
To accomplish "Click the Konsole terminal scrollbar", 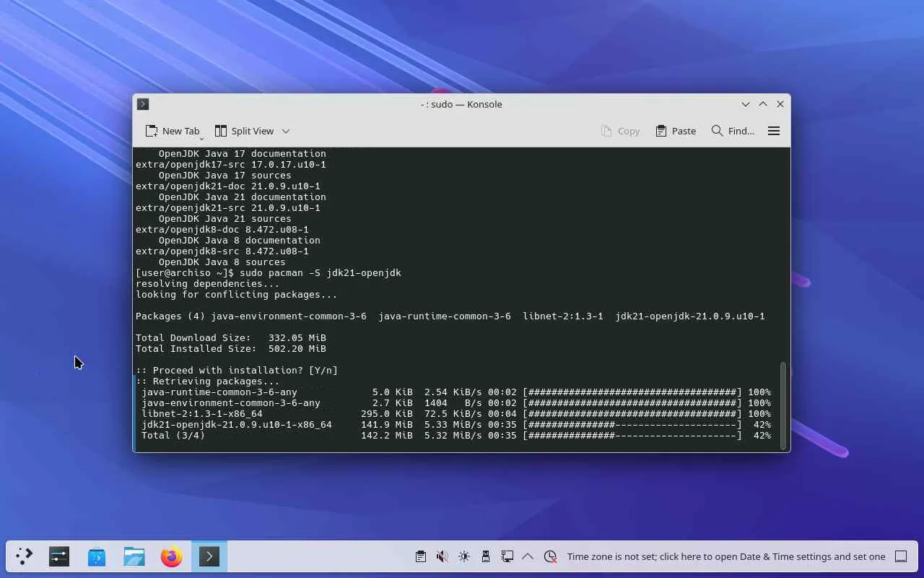I will click(783, 405).
